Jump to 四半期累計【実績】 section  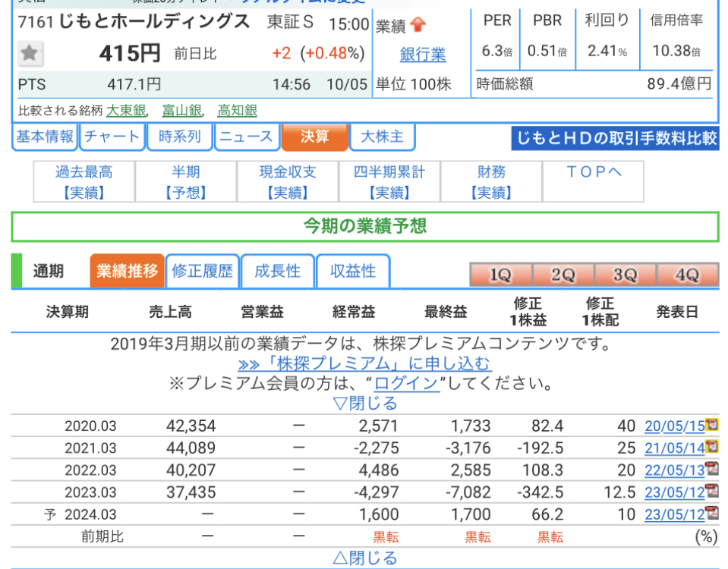pos(389,181)
